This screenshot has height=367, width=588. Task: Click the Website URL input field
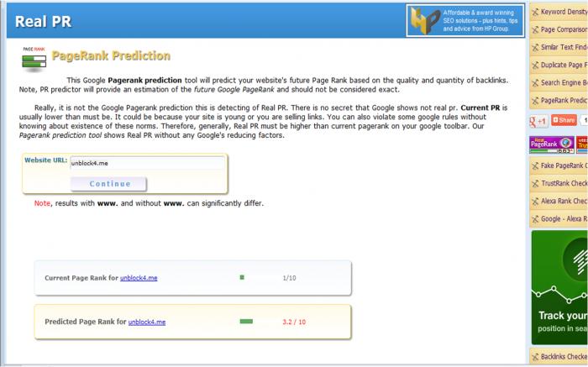[x=147, y=163]
